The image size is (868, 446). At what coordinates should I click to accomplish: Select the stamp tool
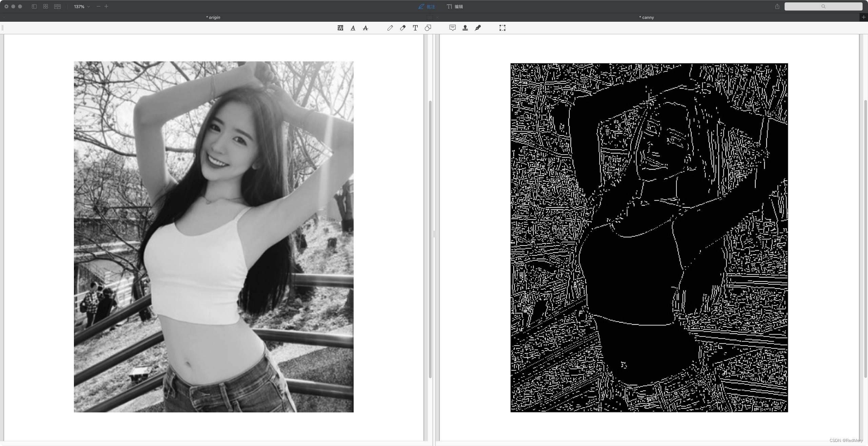tap(465, 28)
